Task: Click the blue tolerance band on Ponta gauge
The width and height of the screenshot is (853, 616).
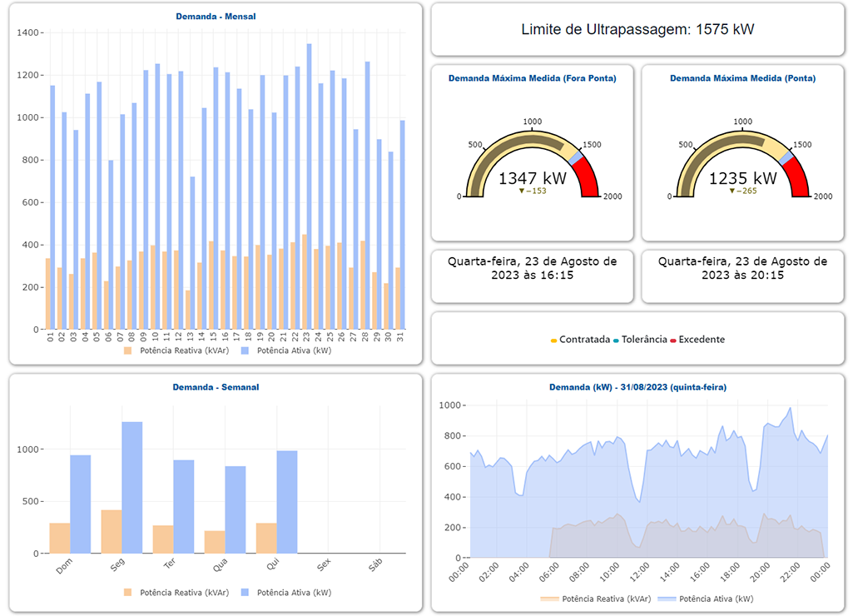Action: 786,158
